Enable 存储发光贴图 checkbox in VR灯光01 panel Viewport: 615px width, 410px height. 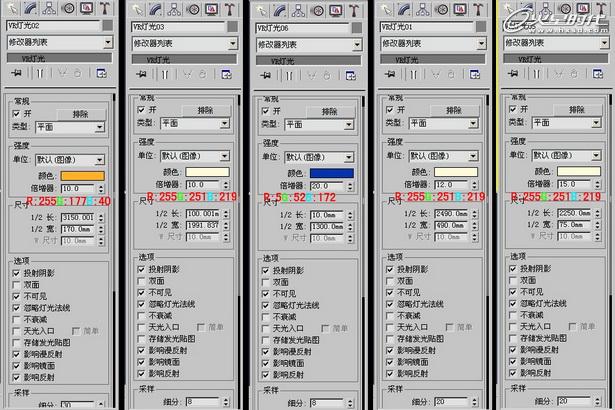click(x=390, y=339)
